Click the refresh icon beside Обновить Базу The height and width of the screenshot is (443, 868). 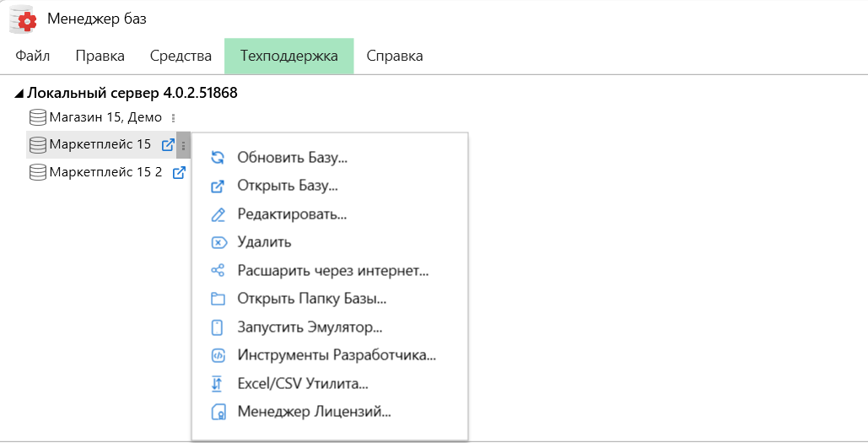pyautogui.click(x=218, y=158)
